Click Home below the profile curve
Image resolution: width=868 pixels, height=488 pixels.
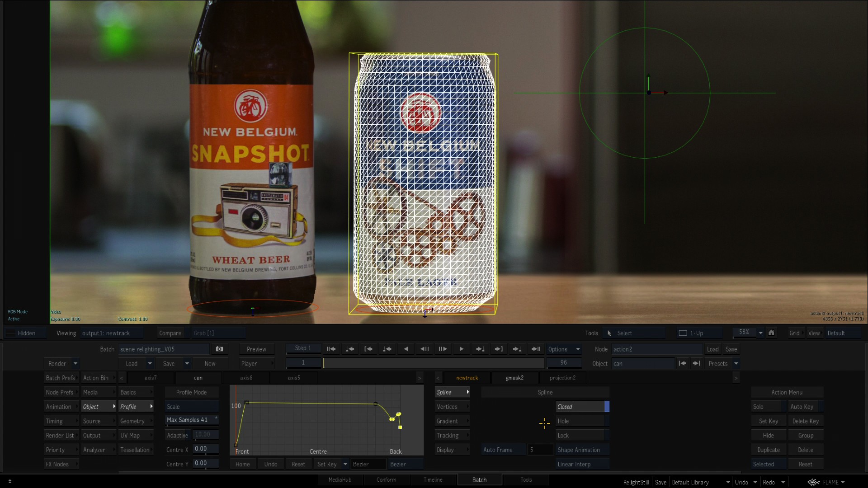pyautogui.click(x=242, y=464)
